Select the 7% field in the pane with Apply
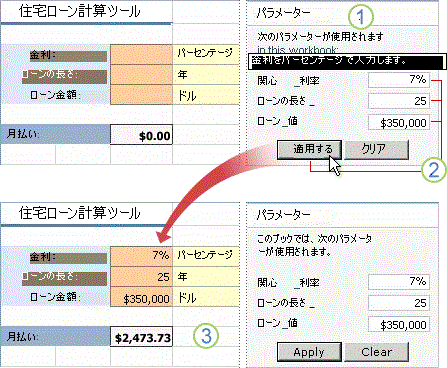The image size is (447, 368). (x=399, y=282)
